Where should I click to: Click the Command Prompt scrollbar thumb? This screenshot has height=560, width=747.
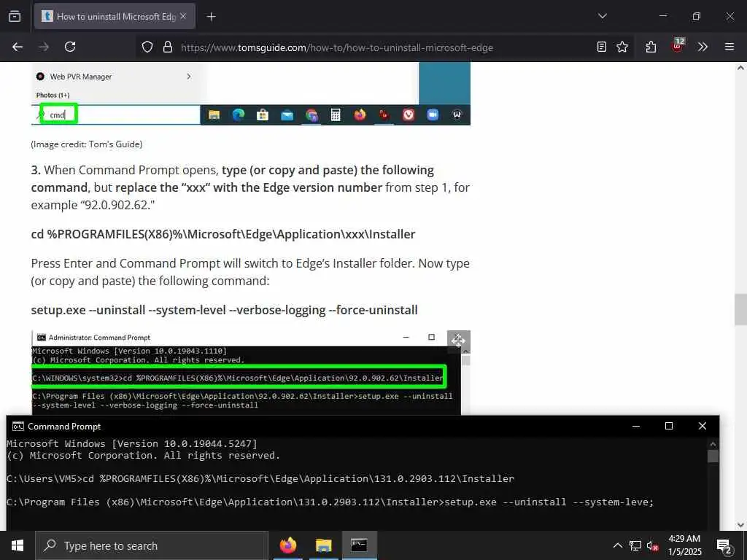pos(713,456)
